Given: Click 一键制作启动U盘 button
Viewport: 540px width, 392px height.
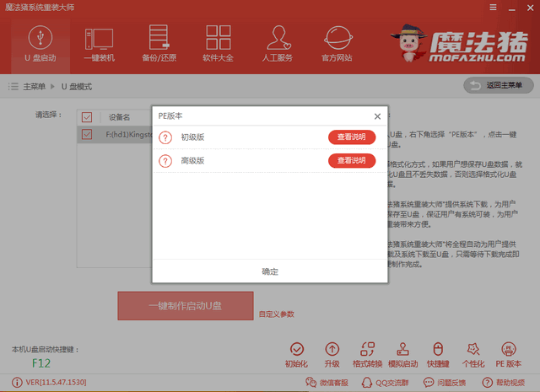Looking at the screenshot, I should coord(186,306).
